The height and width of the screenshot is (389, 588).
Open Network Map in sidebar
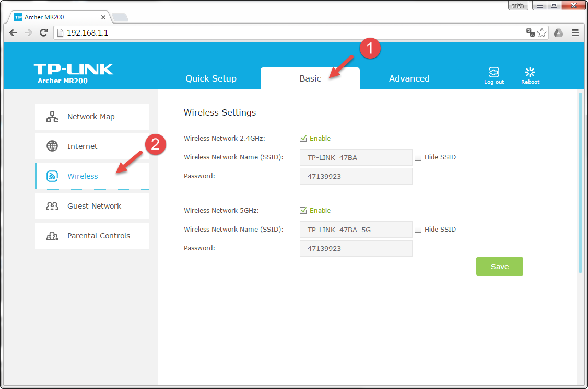[92, 117]
